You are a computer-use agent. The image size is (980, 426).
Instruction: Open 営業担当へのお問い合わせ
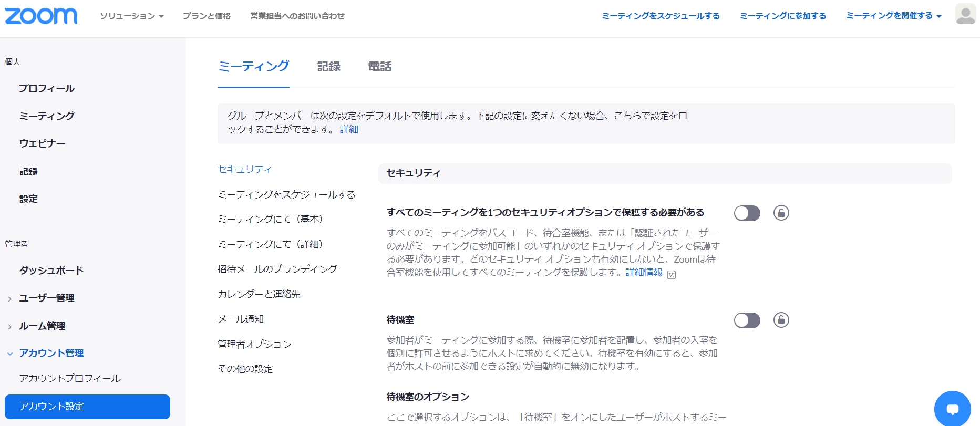click(x=297, y=16)
